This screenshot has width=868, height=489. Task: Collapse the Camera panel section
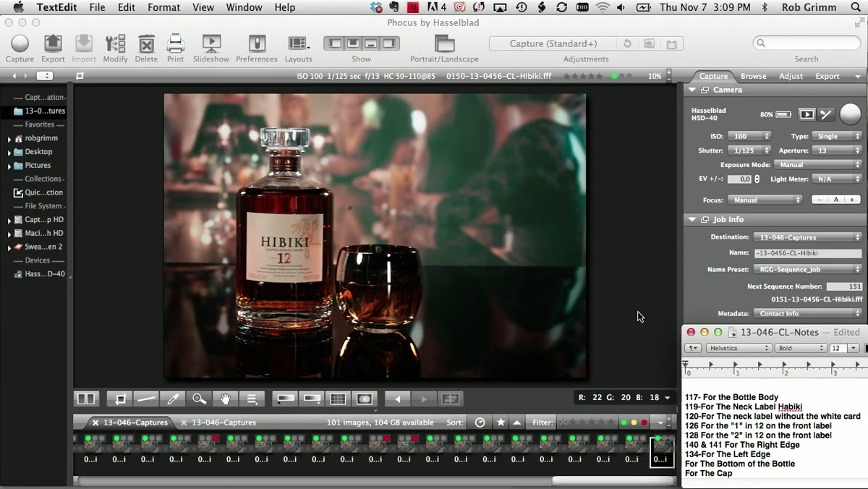pyautogui.click(x=692, y=90)
